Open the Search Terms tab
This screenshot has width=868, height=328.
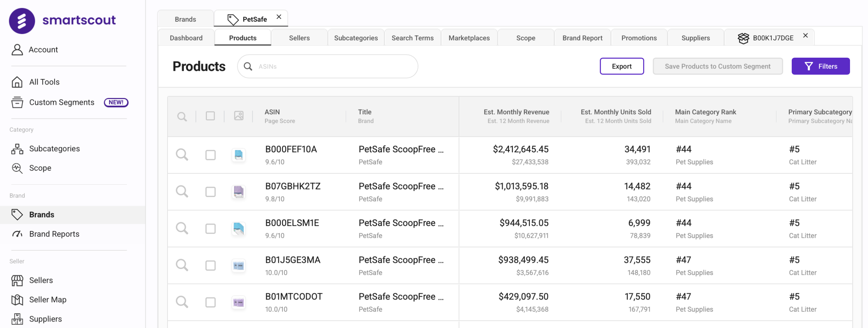coord(413,38)
